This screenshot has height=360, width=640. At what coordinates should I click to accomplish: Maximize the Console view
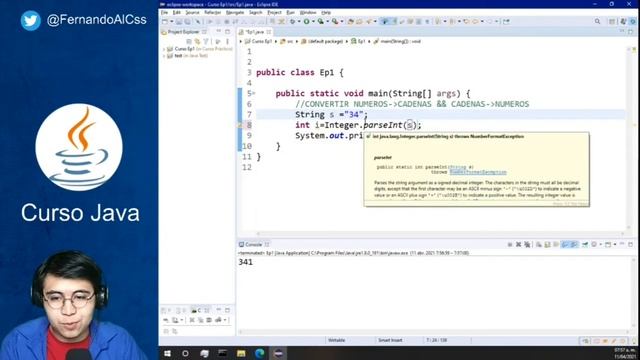tap(631, 244)
